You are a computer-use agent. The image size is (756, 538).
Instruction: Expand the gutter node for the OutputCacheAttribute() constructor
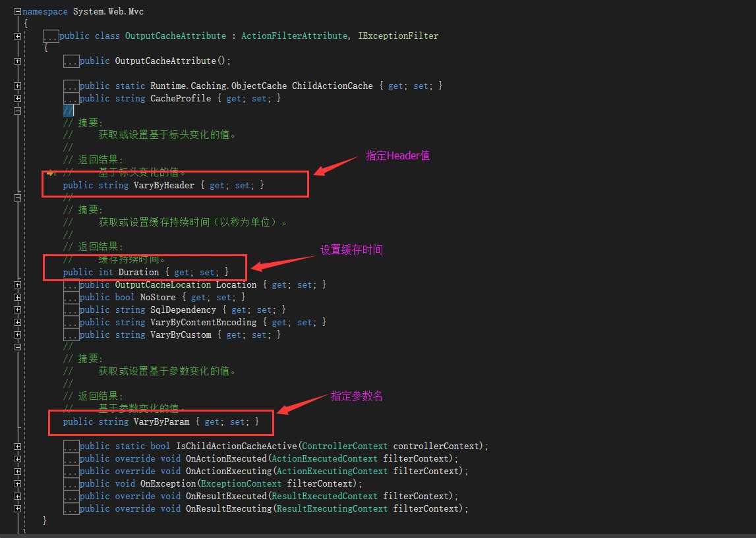pyautogui.click(x=17, y=61)
